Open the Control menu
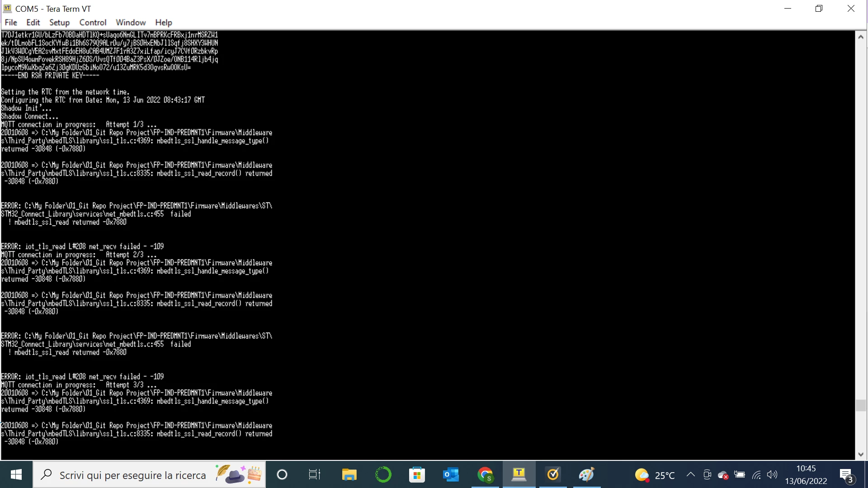This screenshot has width=868, height=488. pos(93,23)
